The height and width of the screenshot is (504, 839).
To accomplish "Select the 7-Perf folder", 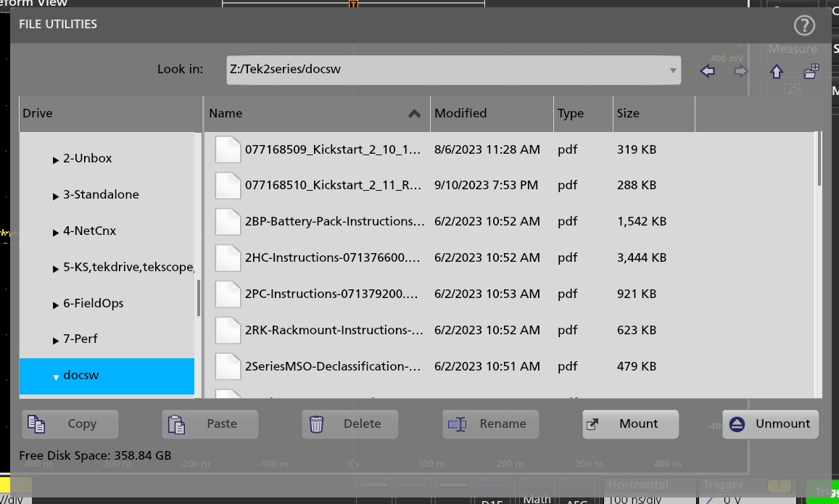I will click(80, 339).
